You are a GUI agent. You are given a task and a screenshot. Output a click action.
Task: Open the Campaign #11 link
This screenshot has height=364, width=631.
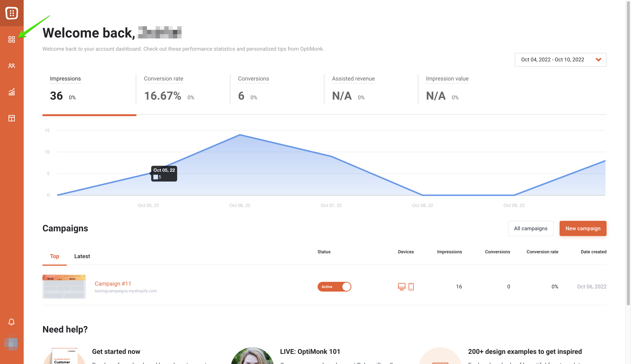click(x=113, y=284)
